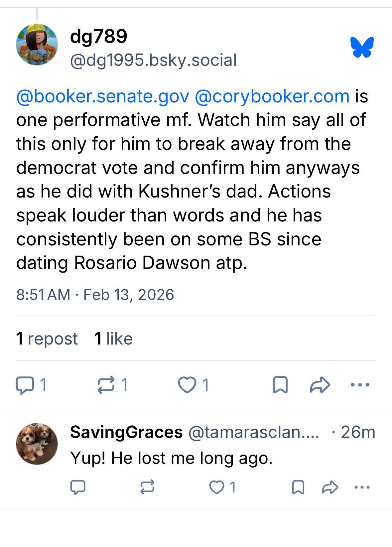Reply to SavingGraces' comment
The width and height of the screenshot is (392, 547).
point(78,487)
